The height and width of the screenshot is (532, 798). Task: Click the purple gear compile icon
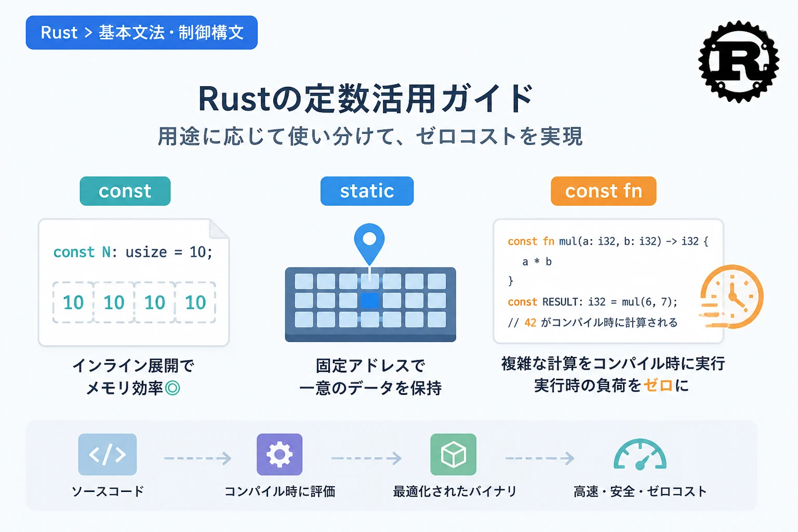280,455
